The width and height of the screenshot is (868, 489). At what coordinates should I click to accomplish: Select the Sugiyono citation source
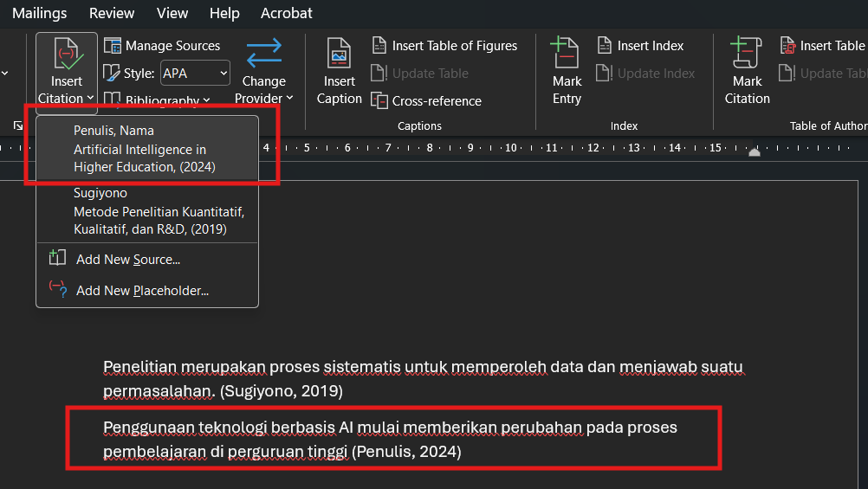click(147, 211)
